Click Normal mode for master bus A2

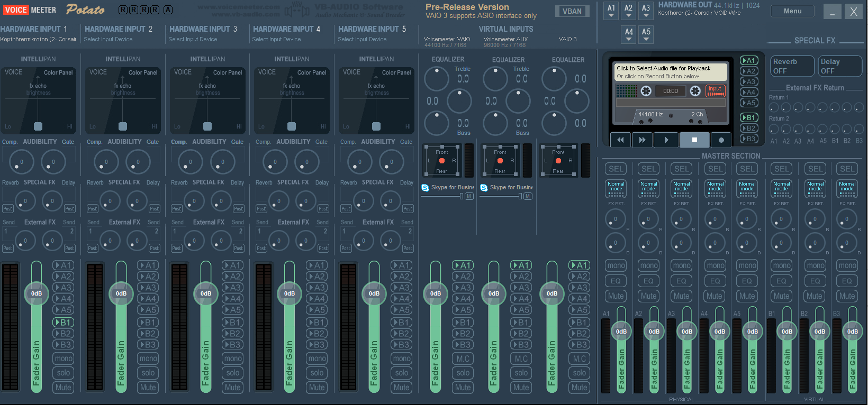click(x=649, y=189)
